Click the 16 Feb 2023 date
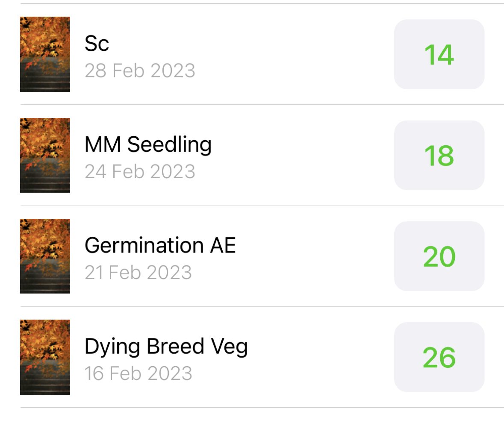504x426 pixels. [138, 373]
